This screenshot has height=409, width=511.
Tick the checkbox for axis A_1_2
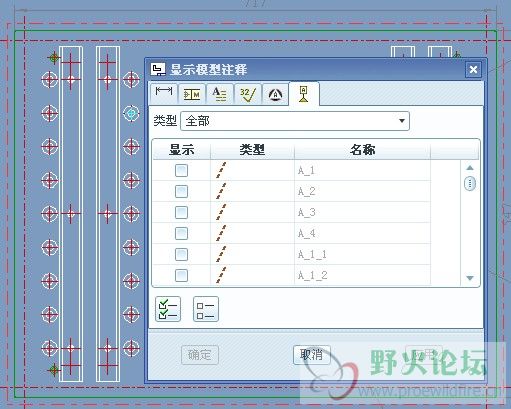click(x=181, y=276)
